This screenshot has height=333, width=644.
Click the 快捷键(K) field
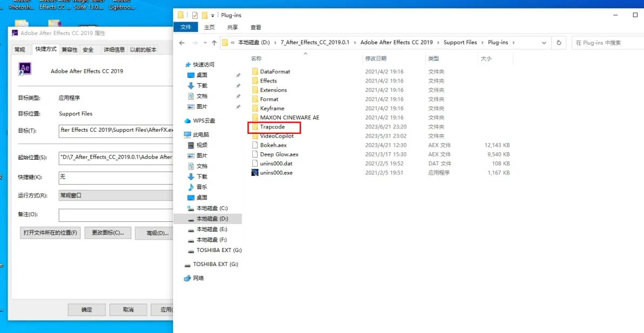(x=116, y=178)
